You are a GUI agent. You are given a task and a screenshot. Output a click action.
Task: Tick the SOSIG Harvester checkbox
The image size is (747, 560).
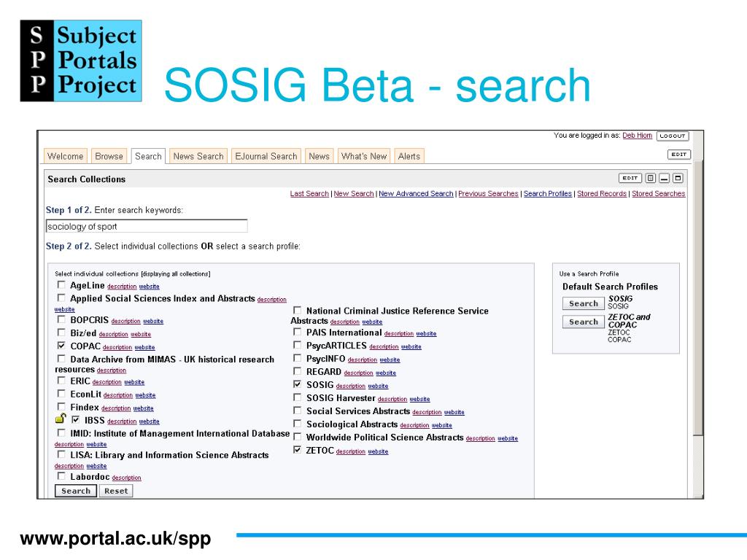click(x=298, y=397)
